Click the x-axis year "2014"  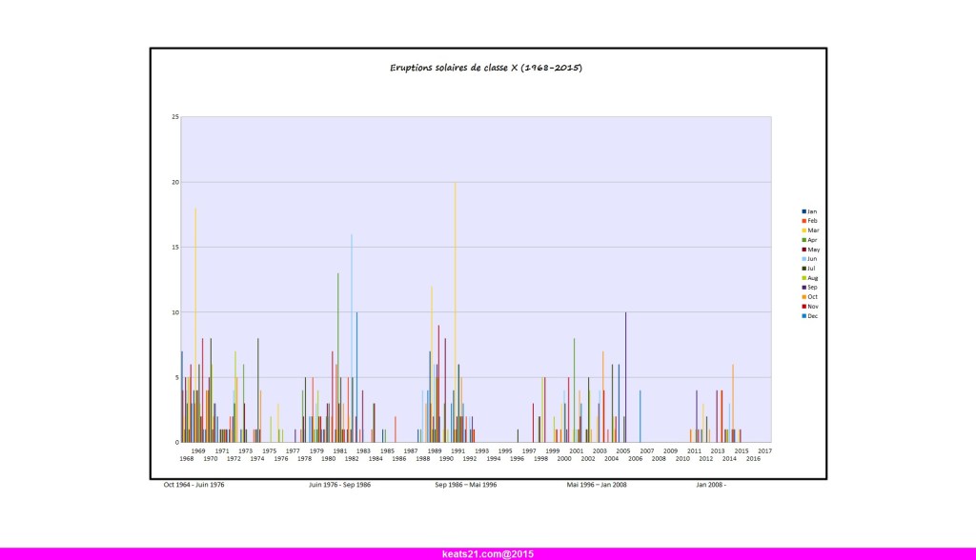729,459
